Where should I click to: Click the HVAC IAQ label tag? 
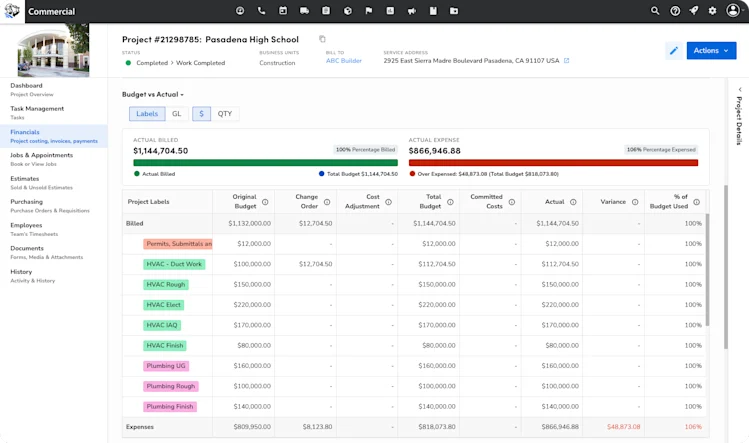[x=162, y=325]
